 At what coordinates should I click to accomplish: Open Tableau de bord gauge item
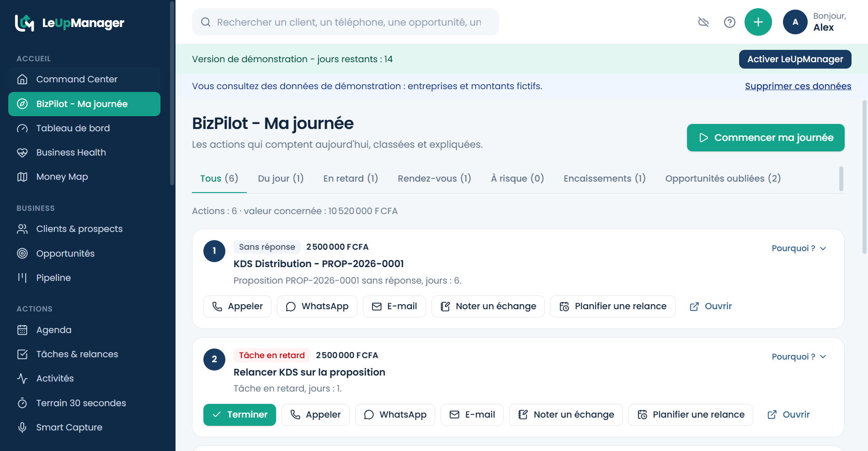pyautogui.click(x=84, y=128)
